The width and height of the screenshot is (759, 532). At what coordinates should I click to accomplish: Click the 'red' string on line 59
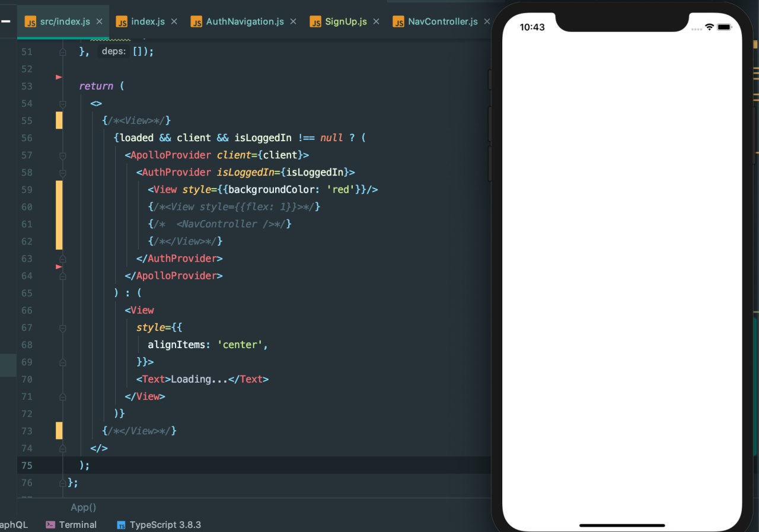pos(340,189)
